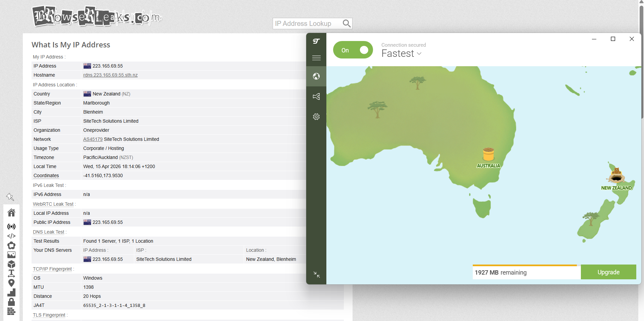Toggle the VPN On switch off
Viewport: 644px width, 321px height.
point(353,50)
